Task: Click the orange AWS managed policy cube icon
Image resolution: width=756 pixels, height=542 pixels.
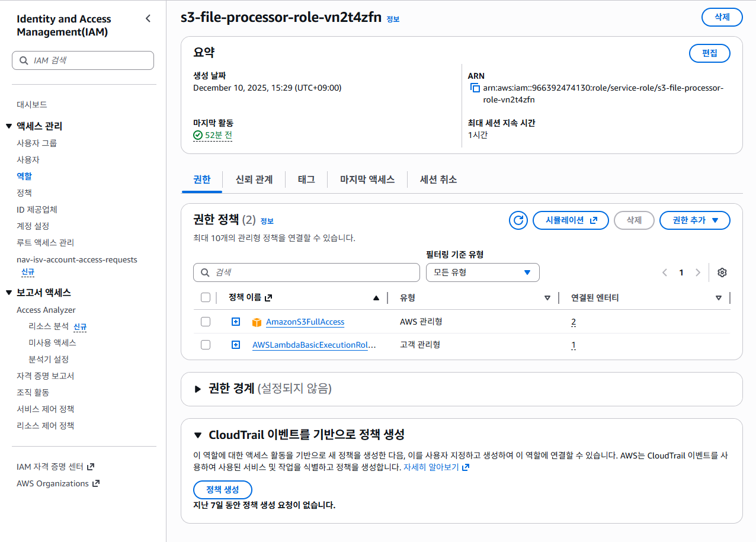Action: coord(257,322)
